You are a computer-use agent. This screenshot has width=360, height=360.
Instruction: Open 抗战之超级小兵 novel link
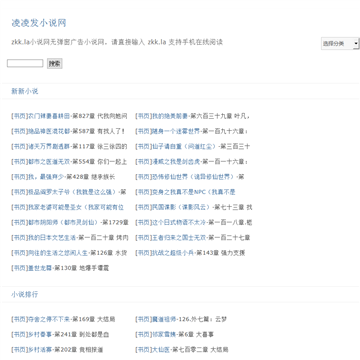coord(173,253)
